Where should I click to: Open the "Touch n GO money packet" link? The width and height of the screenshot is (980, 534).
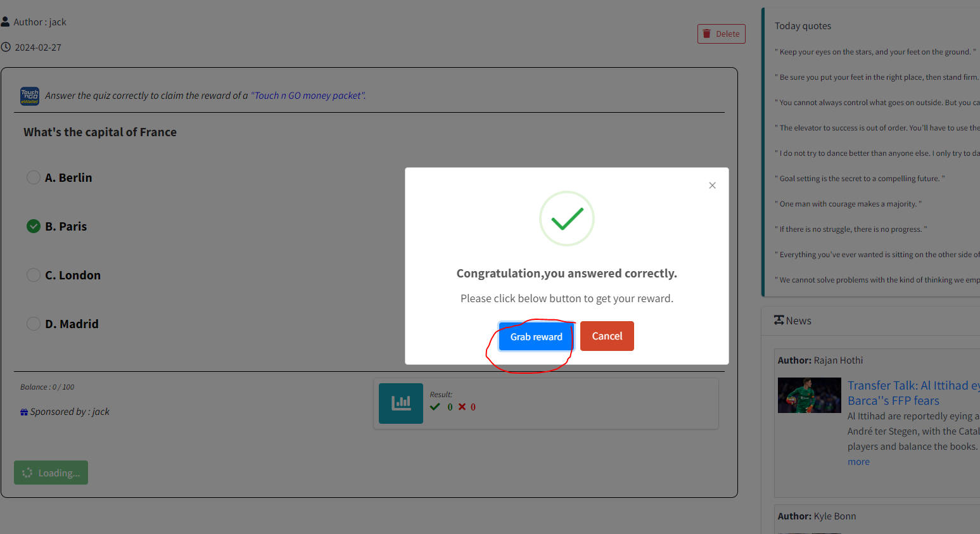pyautogui.click(x=308, y=96)
